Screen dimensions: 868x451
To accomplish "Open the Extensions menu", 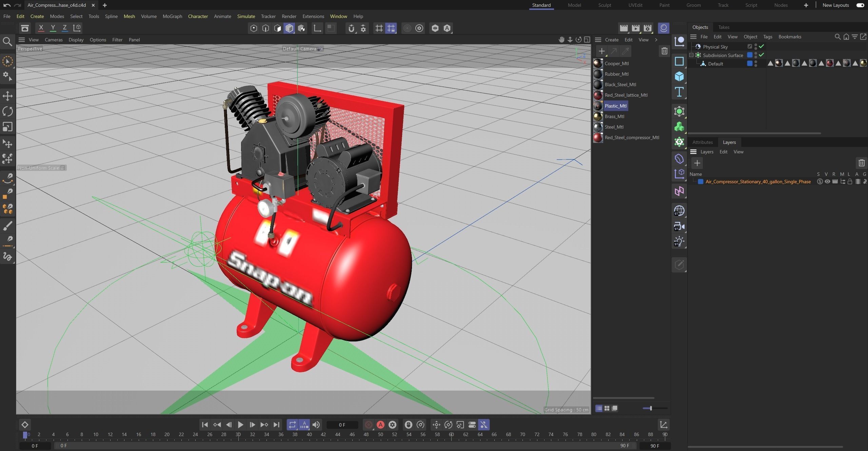I will coord(313,16).
